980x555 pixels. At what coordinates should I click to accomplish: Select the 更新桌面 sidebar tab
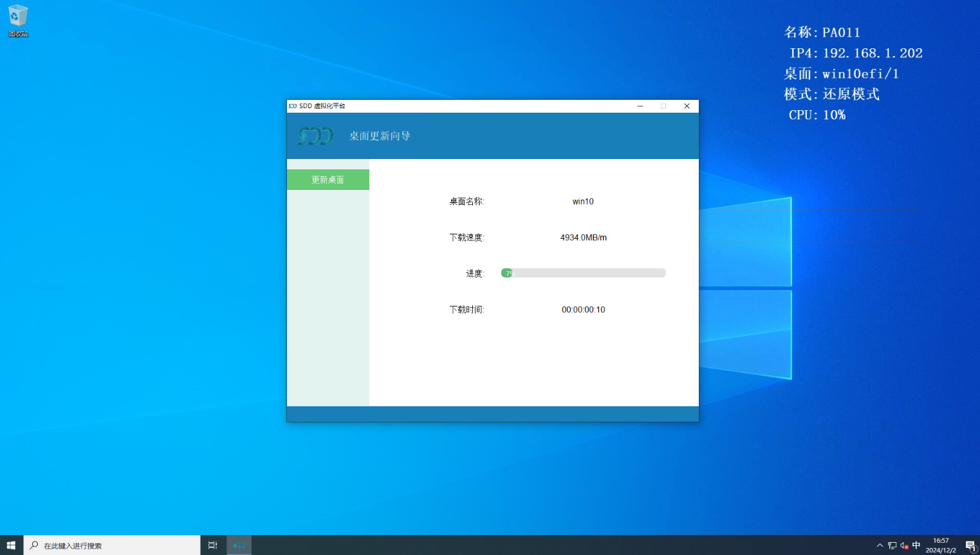click(328, 180)
